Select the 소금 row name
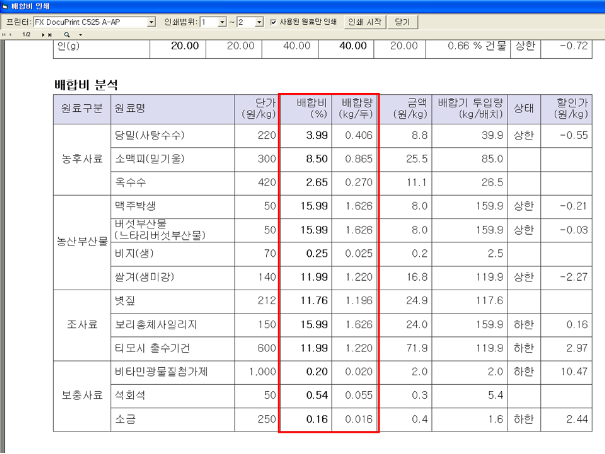The width and height of the screenshot is (605, 454). 125,419
